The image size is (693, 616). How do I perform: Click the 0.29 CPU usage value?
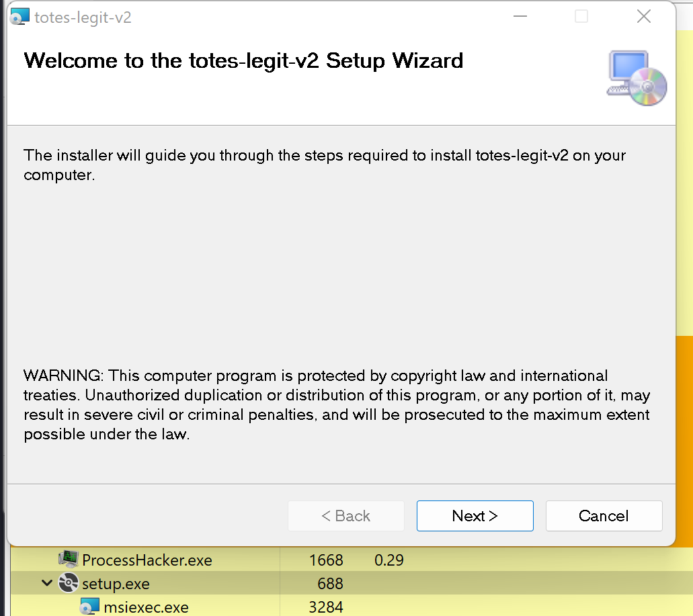[x=389, y=560]
